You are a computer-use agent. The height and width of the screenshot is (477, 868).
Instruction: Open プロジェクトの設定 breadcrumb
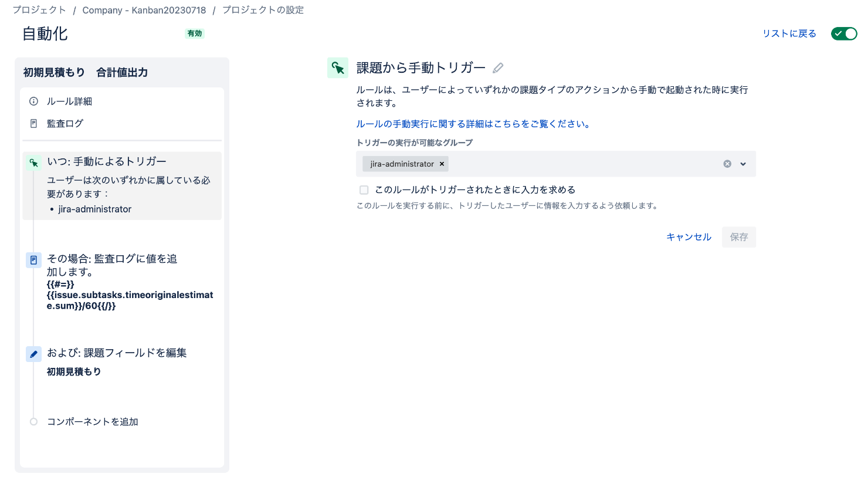click(263, 10)
